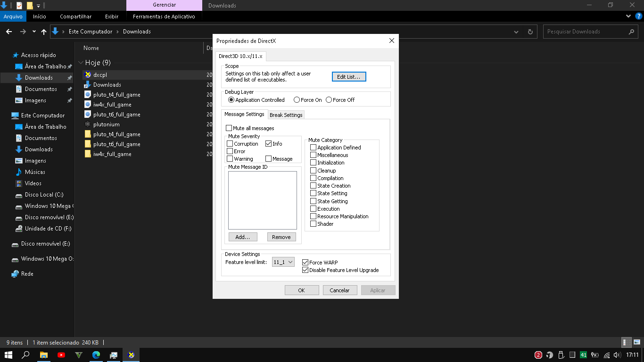This screenshot has width=644, height=362.
Task: Open the Início ribbon tab
Action: point(40,16)
